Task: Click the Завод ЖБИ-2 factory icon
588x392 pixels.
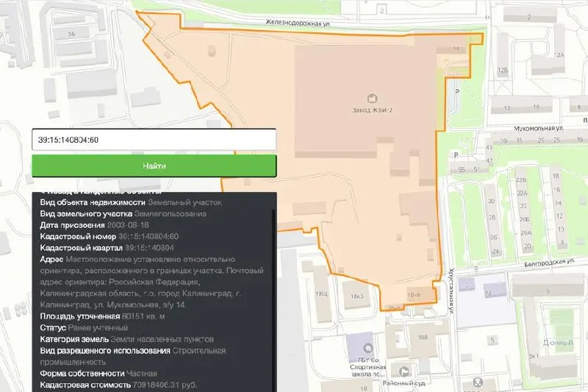Action: tap(372, 99)
